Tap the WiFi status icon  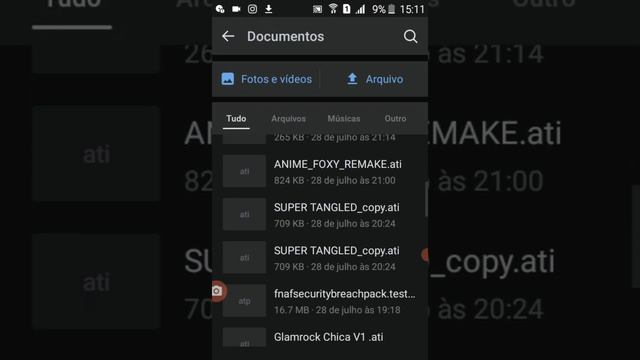coord(333,9)
